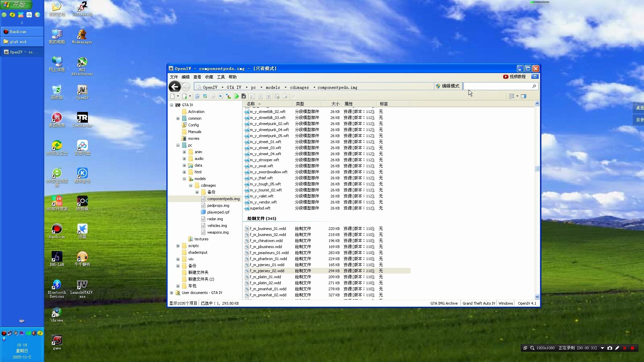Click the search magnifier icon in search box
Image resolution: width=644 pixels, height=362 pixels.
point(534,86)
